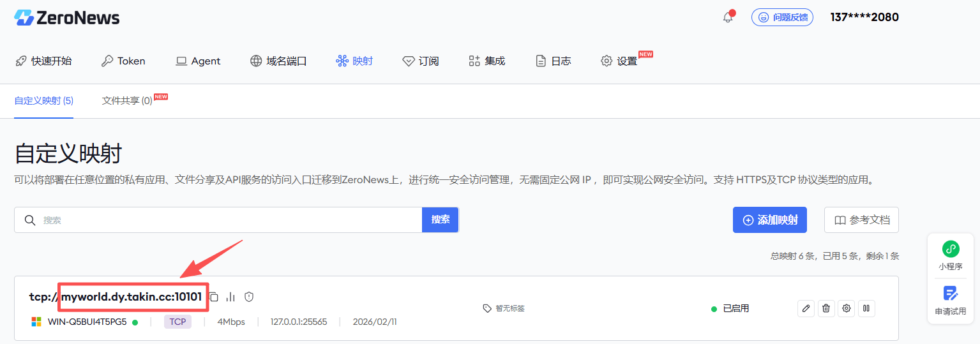
Task: Open settings gear for the mapping row
Action: point(847,308)
